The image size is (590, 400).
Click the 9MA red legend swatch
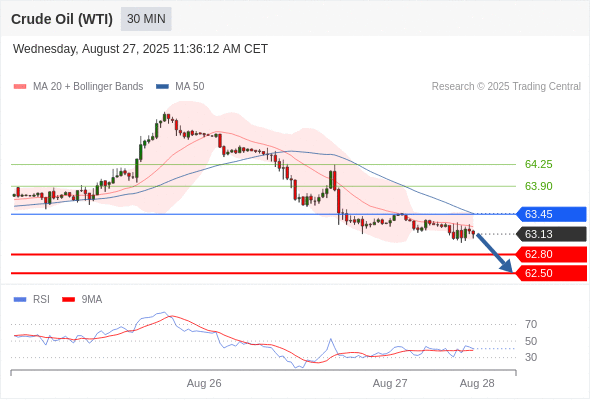tap(68, 300)
